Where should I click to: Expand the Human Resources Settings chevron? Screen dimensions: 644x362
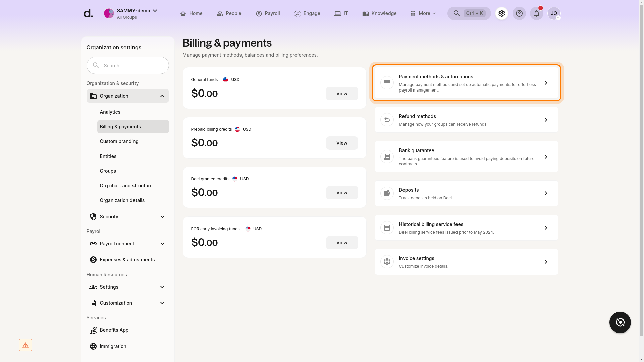pos(162,287)
